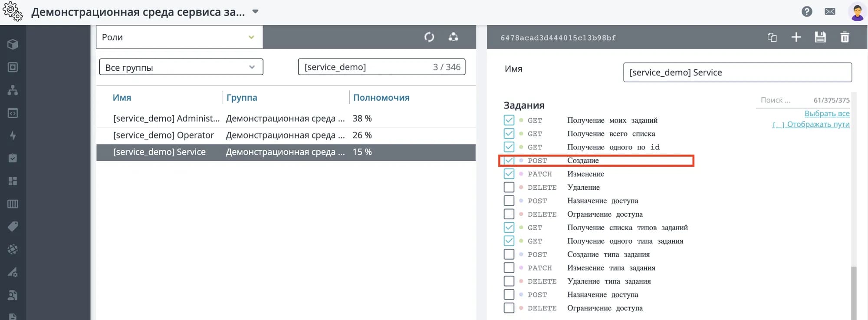Screen dimensions: 868x320
Task: Click the Поиск search field in Задания
Action: (781, 100)
